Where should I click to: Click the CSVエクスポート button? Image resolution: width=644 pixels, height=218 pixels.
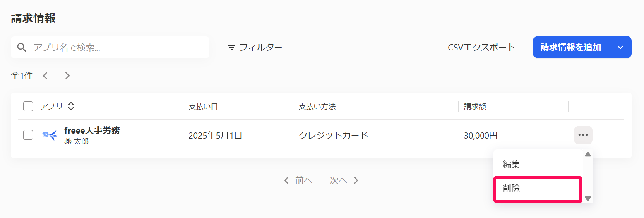[482, 48]
